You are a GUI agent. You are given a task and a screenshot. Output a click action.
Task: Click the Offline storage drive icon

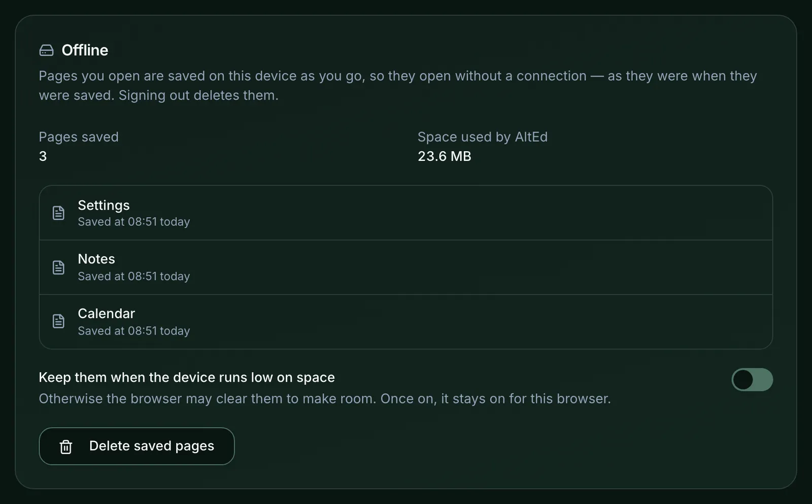click(46, 50)
